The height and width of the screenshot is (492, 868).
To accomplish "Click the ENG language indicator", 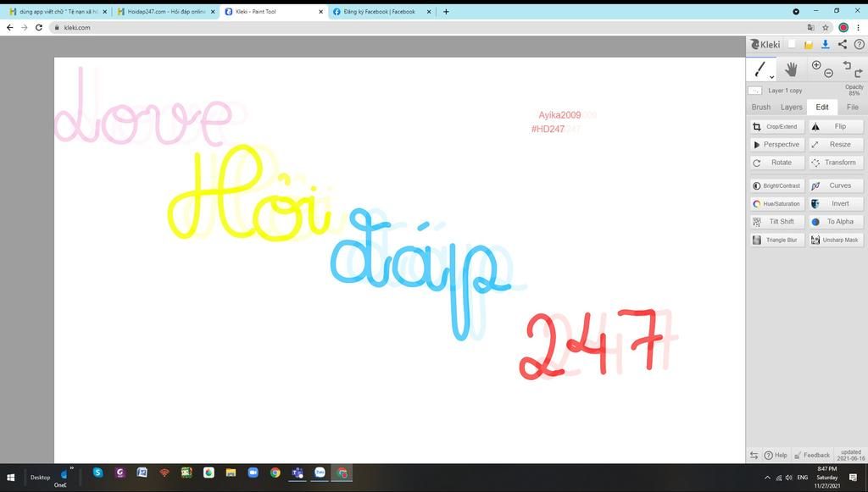I will pyautogui.click(x=803, y=478).
